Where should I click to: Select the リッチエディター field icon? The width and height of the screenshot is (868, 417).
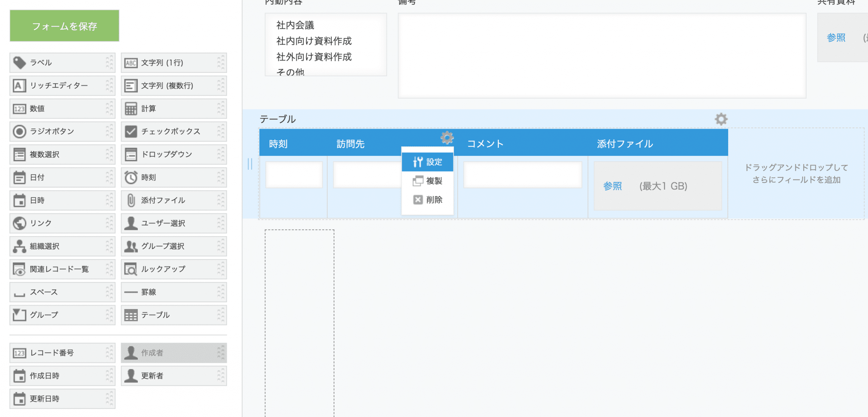pos(19,86)
